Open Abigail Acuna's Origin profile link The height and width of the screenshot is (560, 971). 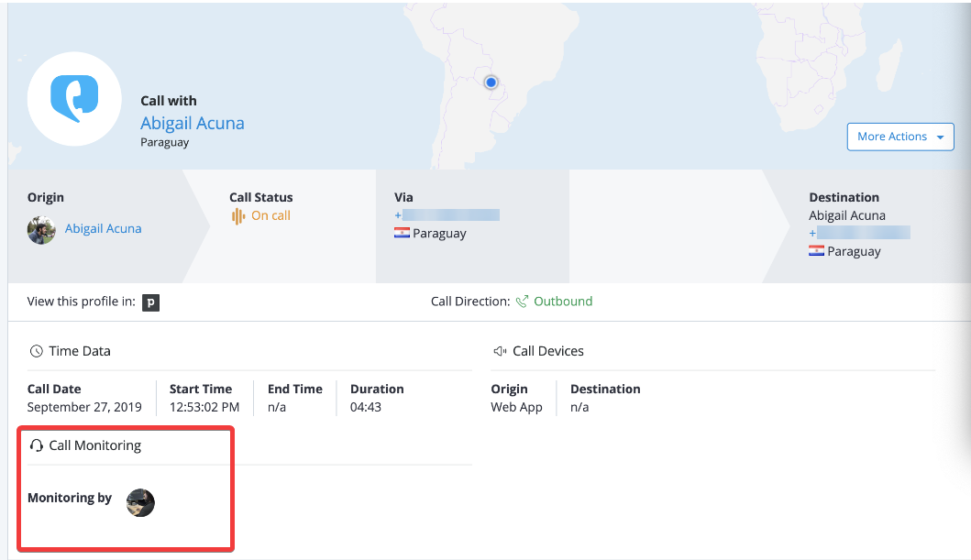pyautogui.click(x=104, y=228)
